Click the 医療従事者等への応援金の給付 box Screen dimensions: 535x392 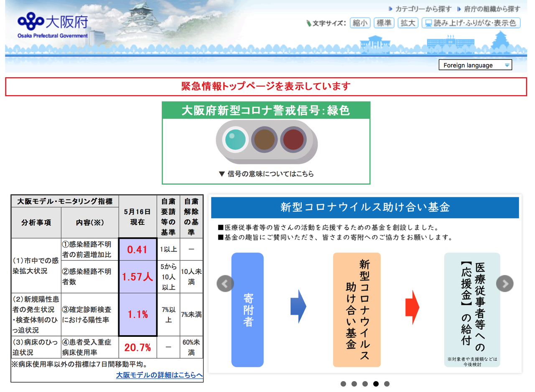click(472, 310)
